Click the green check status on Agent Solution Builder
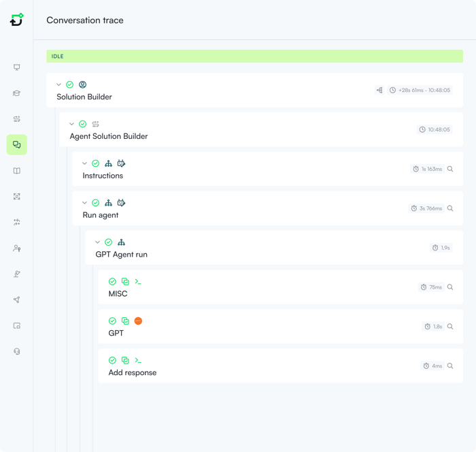Image resolution: width=476 pixels, height=452 pixels. 82,124
